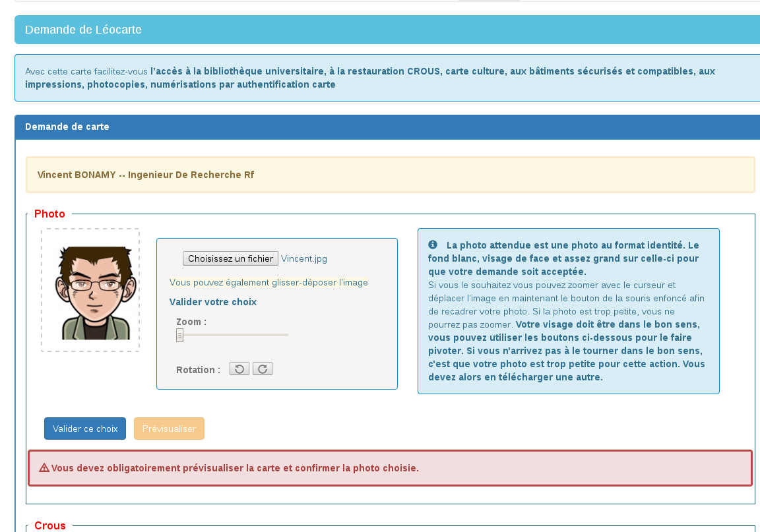Click the 'Demande de Léocarte' page title bar
The image size is (760, 532).
[83, 30]
